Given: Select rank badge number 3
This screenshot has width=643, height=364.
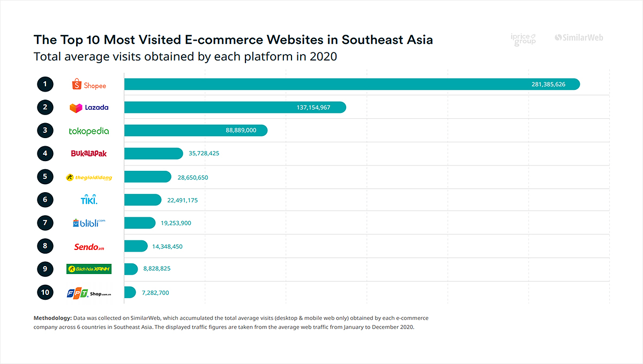Looking at the screenshot, I should [46, 130].
